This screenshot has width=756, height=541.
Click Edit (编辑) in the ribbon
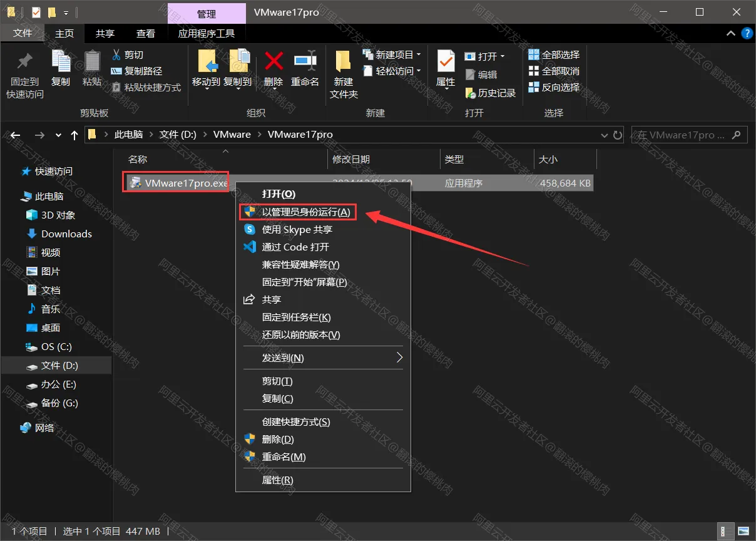[481, 75]
